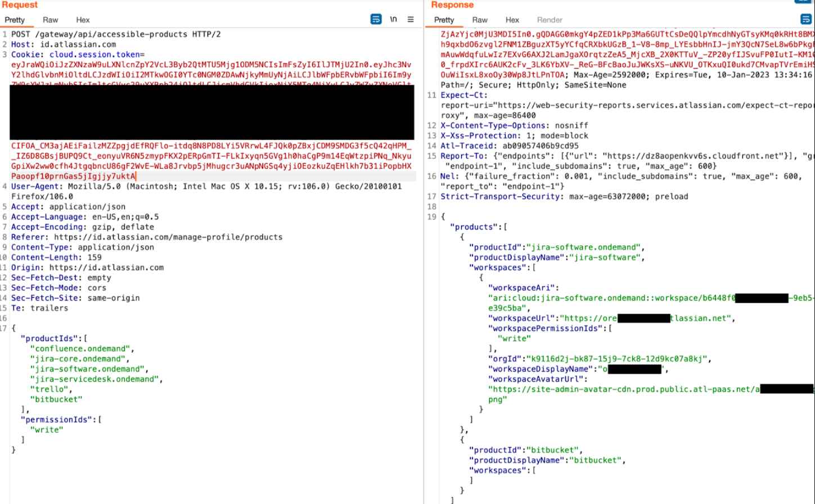Click the "workspaceDisplayName" line in response
The height and width of the screenshot is (504, 815).
point(578,369)
